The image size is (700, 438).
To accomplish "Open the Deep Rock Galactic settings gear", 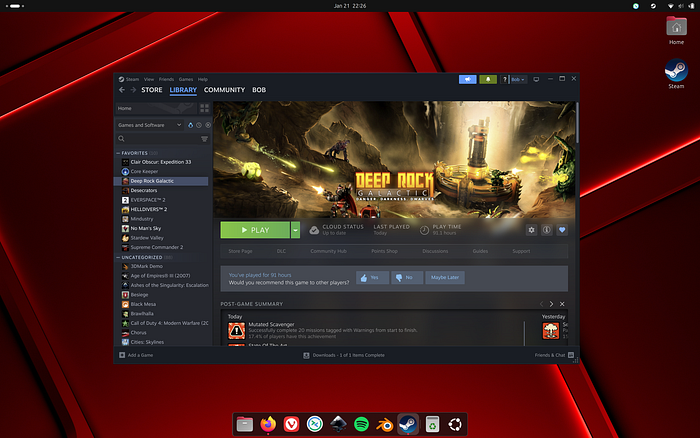I will pyautogui.click(x=531, y=230).
